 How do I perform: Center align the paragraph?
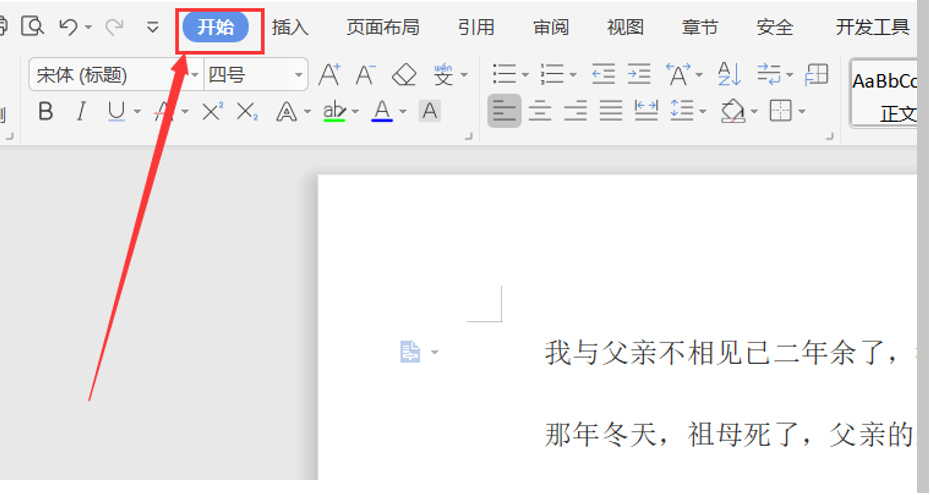540,111
